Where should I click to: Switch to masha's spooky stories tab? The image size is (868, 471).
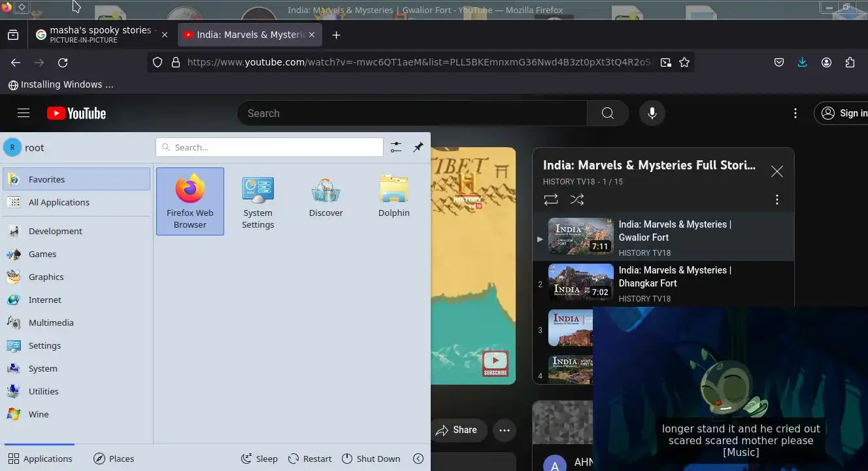pos(93,35)
